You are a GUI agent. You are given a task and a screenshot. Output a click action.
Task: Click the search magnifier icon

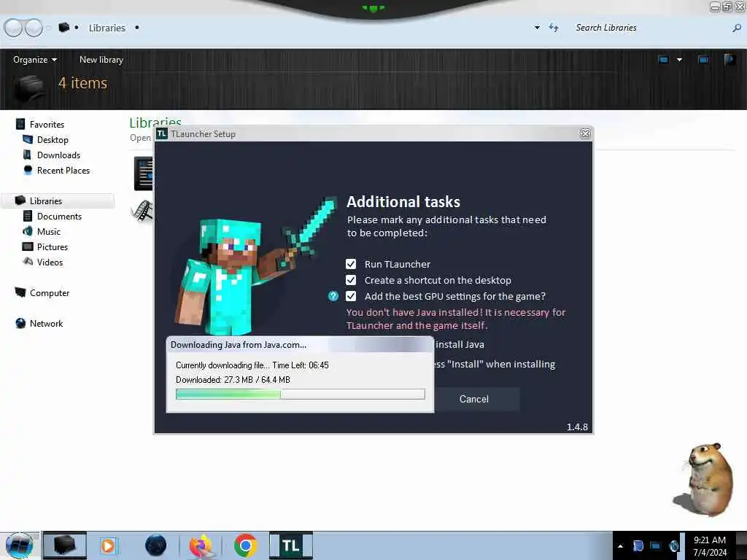point(737,28)
